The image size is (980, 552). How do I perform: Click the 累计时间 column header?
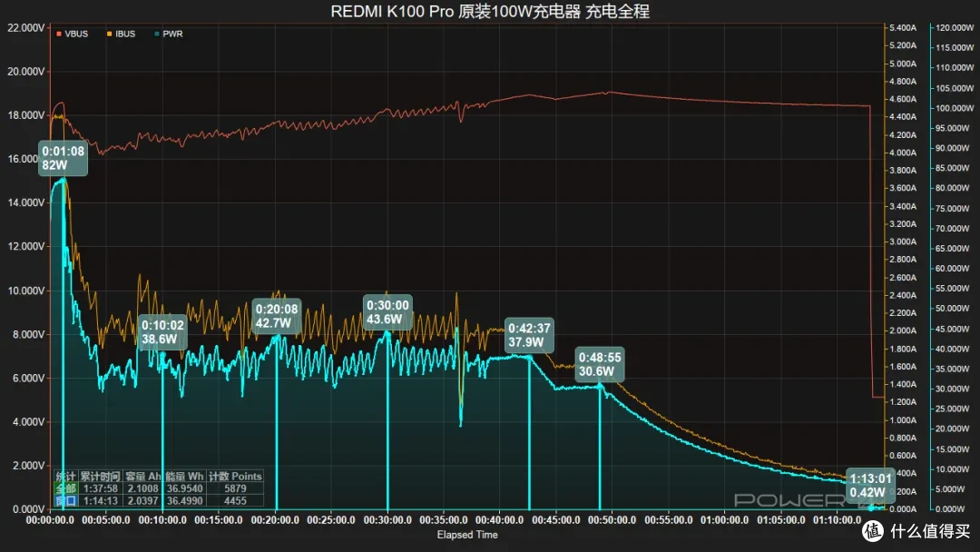[x=100, y=477]
